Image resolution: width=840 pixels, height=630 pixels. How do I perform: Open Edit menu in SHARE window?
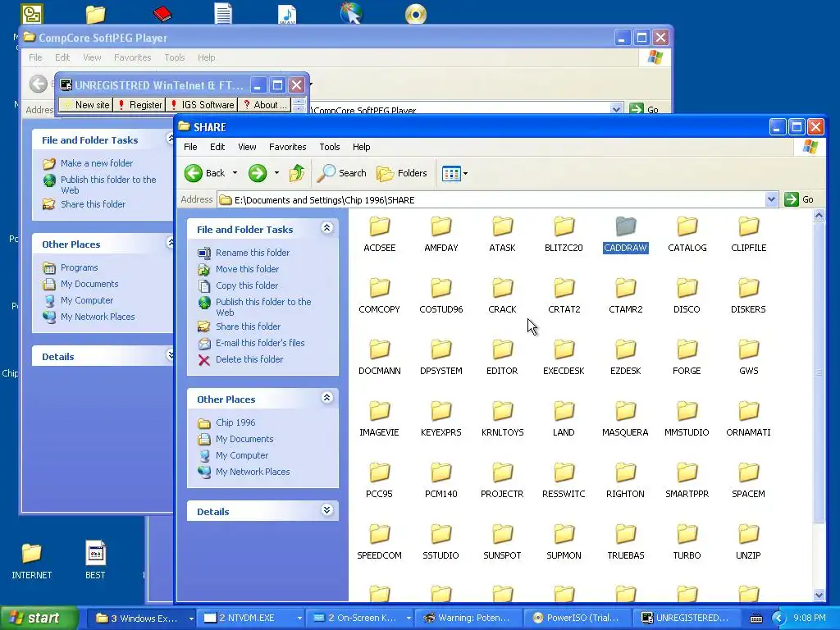217,147
